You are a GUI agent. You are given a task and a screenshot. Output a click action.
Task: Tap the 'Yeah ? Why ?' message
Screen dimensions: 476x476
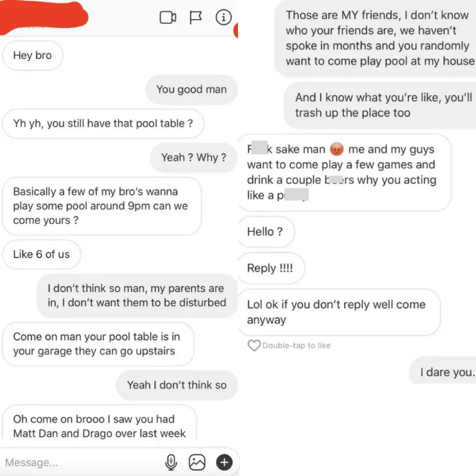pyautogui.click(x=194, y=158)
